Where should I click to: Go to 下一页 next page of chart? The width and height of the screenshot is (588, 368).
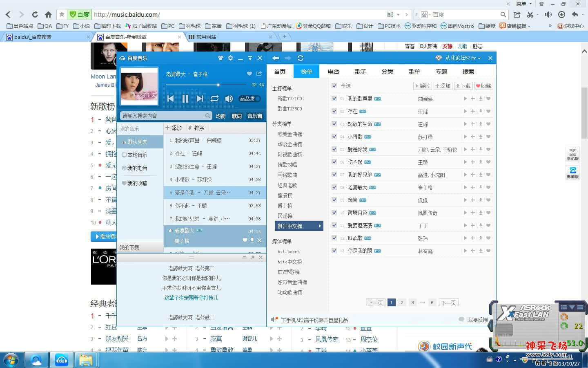coord(448,303)
